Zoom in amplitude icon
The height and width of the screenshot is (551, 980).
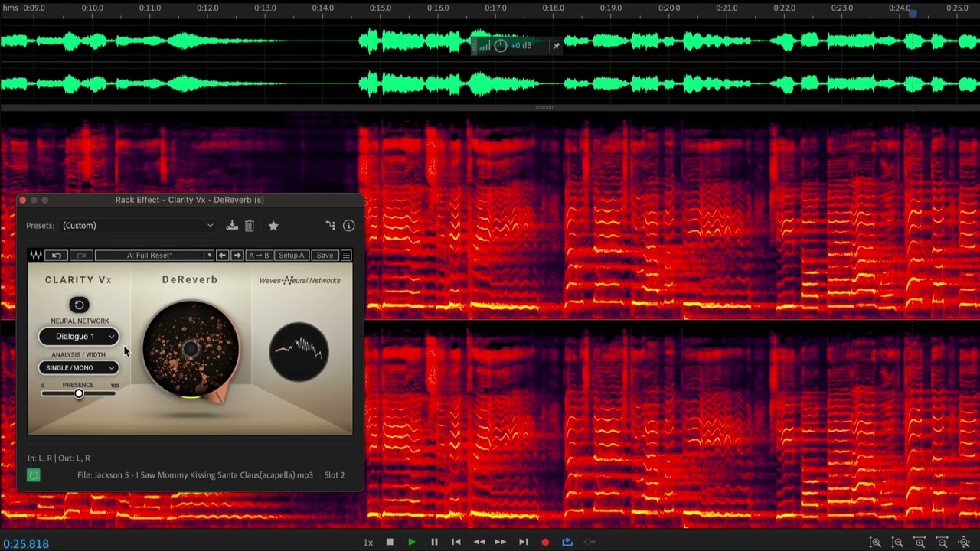[x=874, y=542]
